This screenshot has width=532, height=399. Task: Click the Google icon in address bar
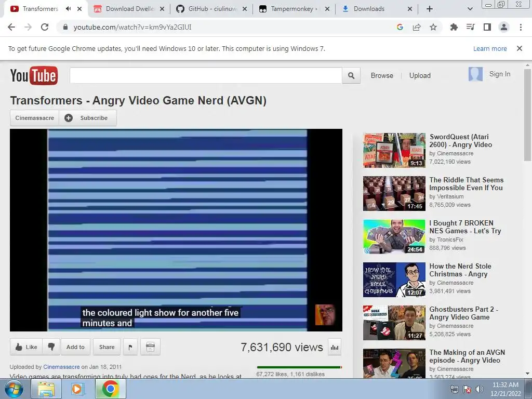[x=400, y=27]
